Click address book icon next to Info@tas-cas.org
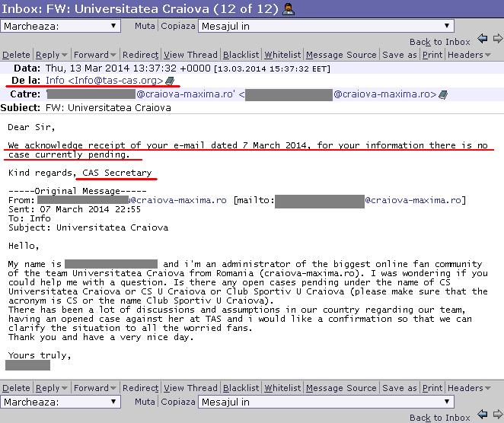 click(x=170, y=81)
